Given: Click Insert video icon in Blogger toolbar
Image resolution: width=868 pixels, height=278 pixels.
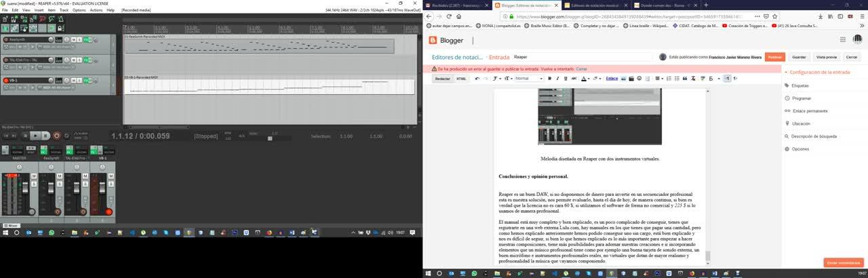Looking at the screenshot, I should (631, 78).
